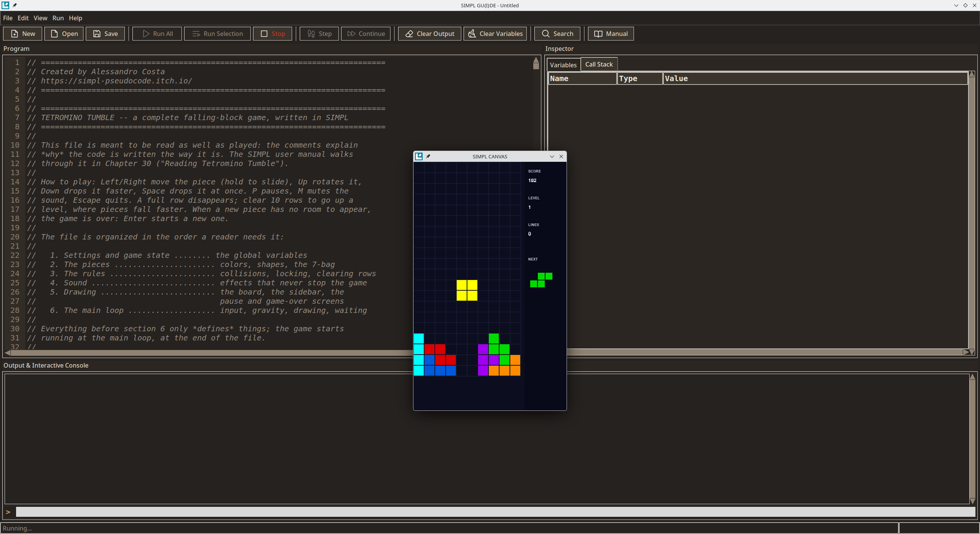This screenshot has height=534, width=980.
Task: Open the Manual book button
Action: pyautogui.click(x=611, y=34)
